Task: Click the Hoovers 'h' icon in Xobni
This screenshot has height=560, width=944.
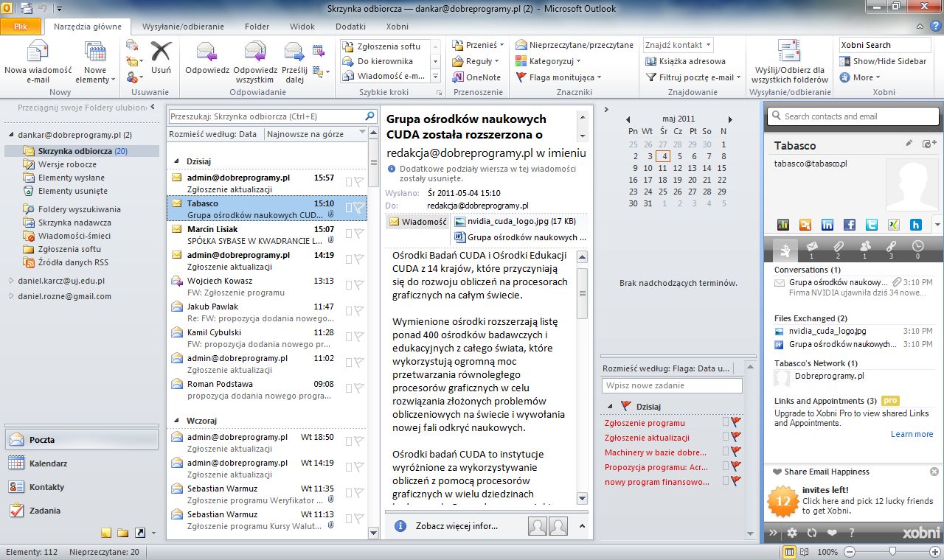Action: point(916,225)
